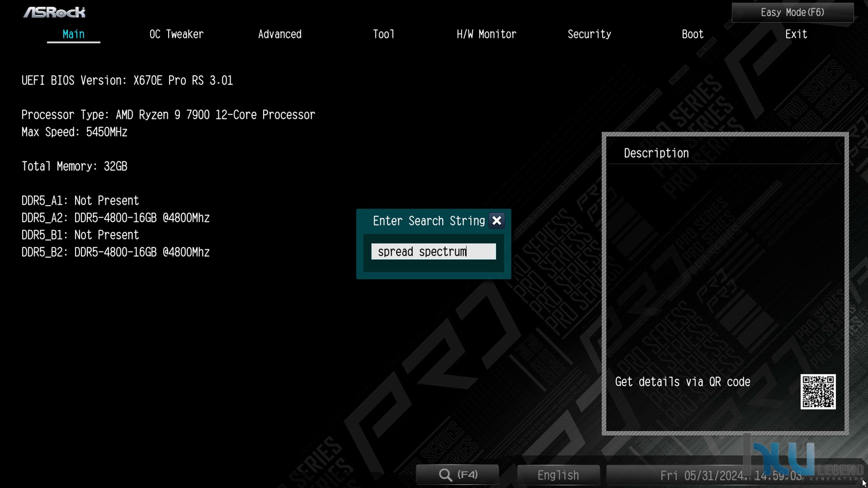Open the H/W Monitor tab
The height and width of the screenshot is (488, 868).
(x=486, y=34)
